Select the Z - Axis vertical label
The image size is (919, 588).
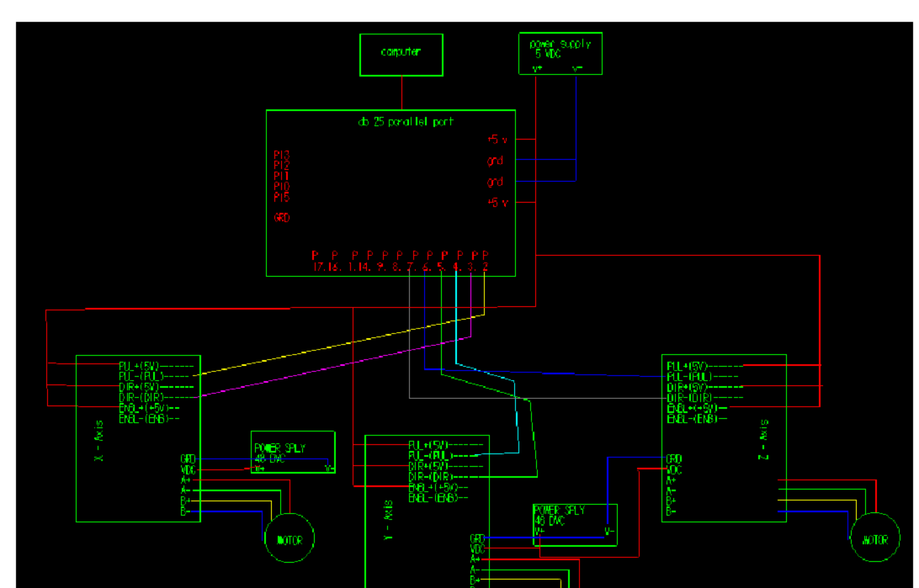click(763, 439)
